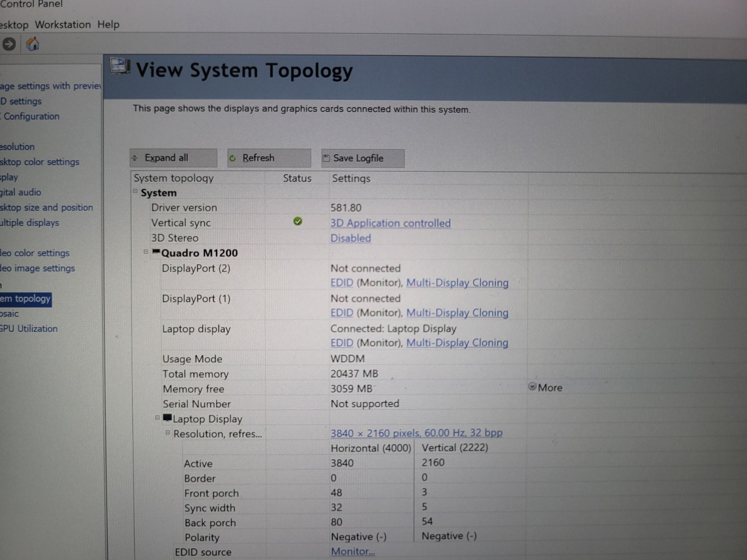
Task: Click the Polarity row label
Action: [202, 538]
